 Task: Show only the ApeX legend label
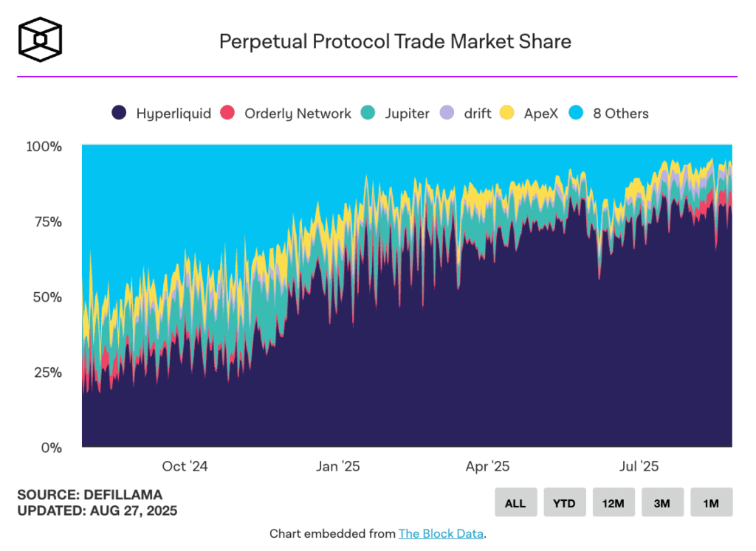(541, 114)
